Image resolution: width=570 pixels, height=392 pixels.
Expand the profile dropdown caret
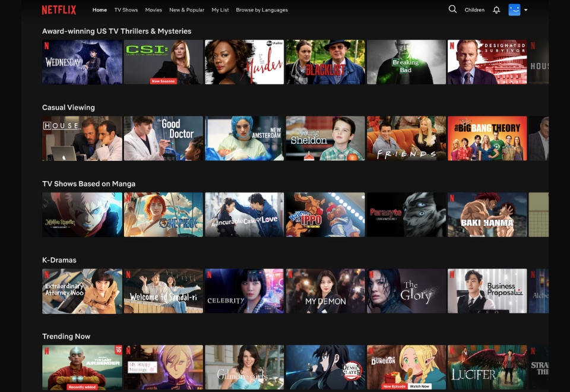click(526, 10)
